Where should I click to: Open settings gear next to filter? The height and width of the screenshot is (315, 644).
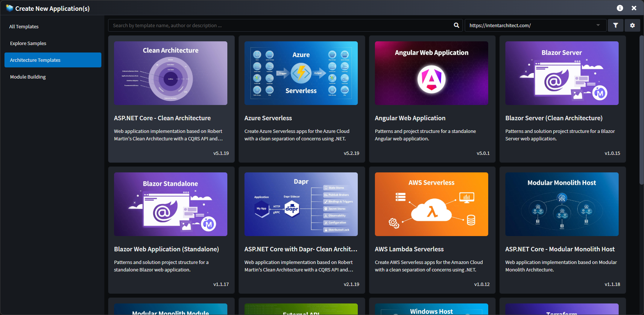[x=632, y=25]
